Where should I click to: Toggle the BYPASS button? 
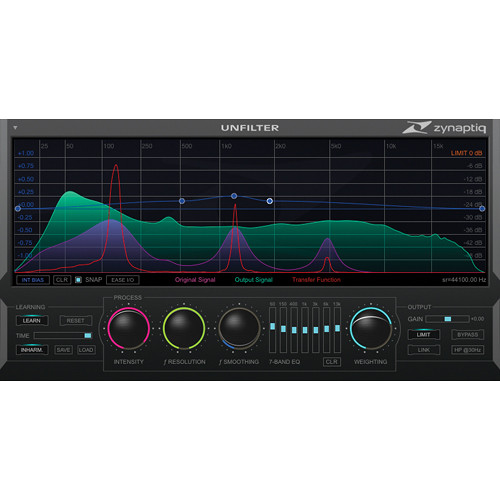pos(468,335)
